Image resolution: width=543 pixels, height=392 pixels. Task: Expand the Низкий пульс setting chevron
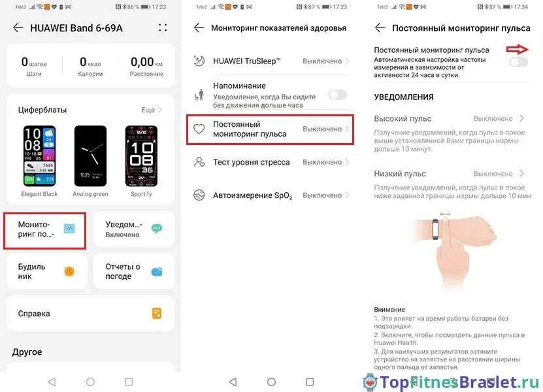[522, 174]
